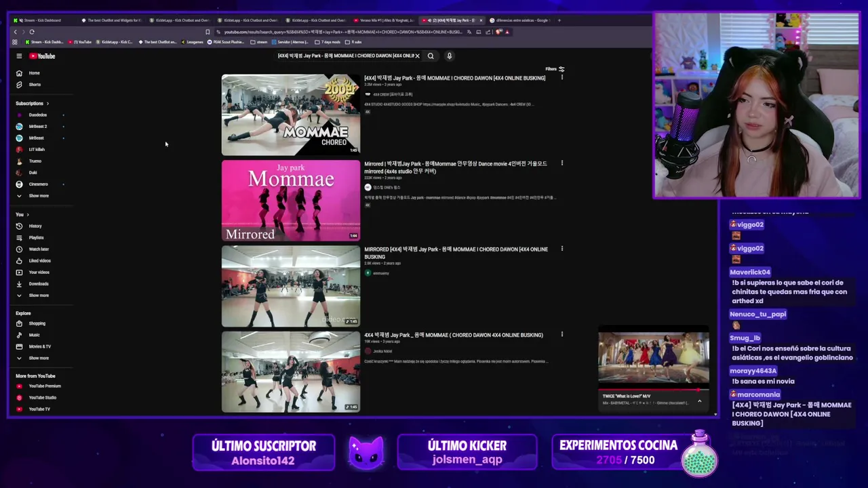Image resolution: width=868 pixels, height=488 pixels.
Task: Open MrBeast 2 subscription channel
Action: click(x=32, y=127)
